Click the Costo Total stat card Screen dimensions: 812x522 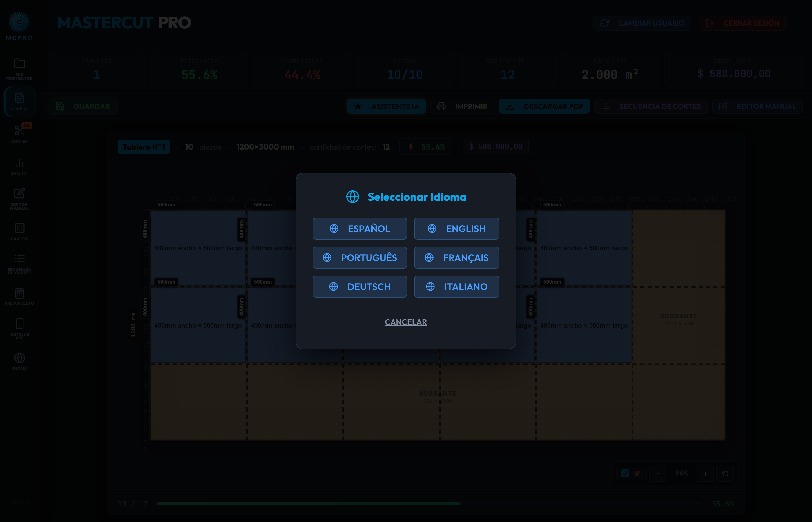tap(734, 70)
